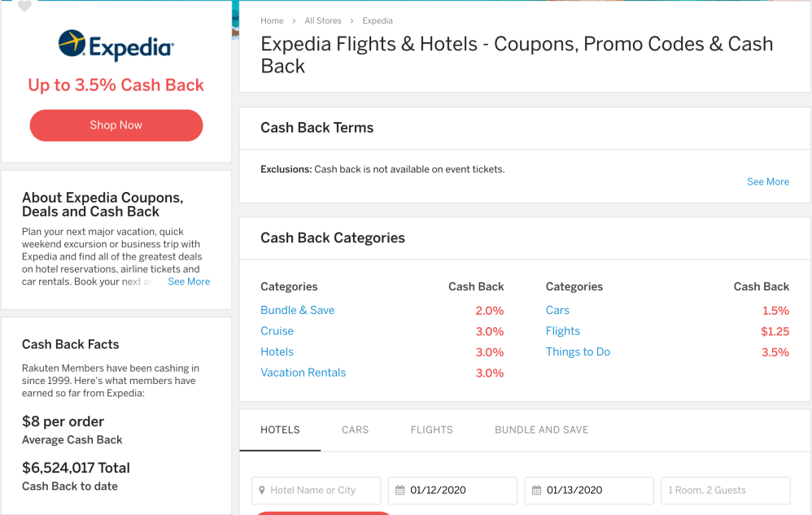Open the Cruise category link

277,331
